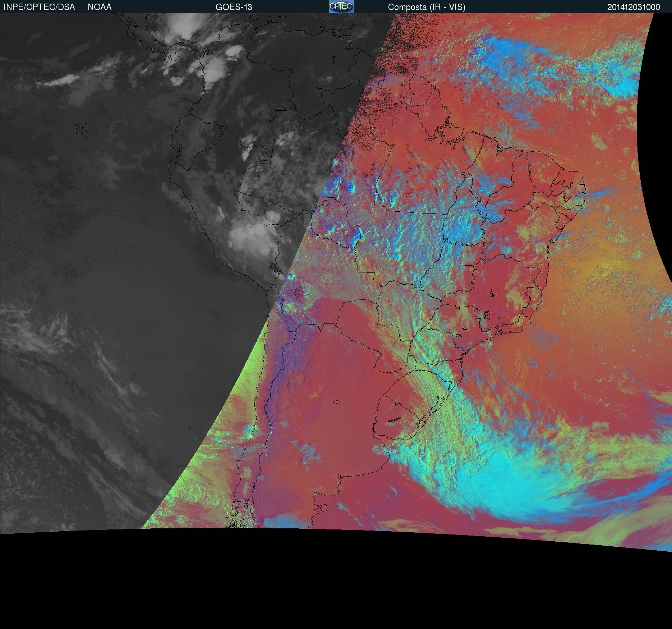Screen dimensions: 672x629
Task: Click the INPE/CPTEC/DSA label
Action: (39, 7)
